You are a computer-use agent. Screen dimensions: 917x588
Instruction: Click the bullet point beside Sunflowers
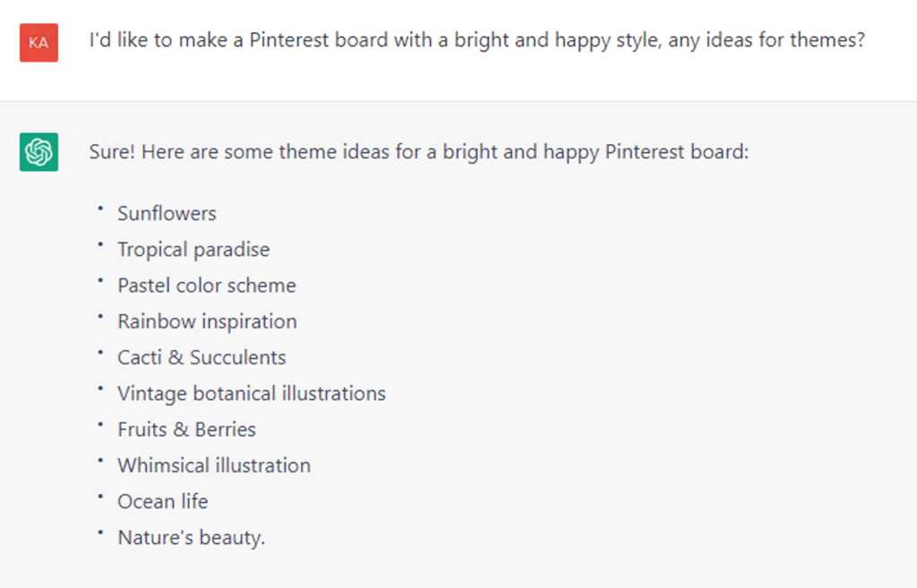101,209
